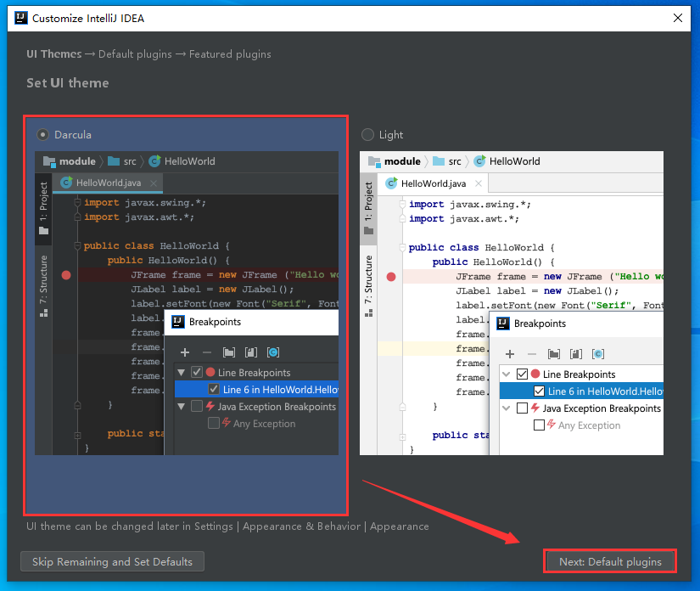Screen dimensions: 700x591
Task: Collapse Line Breakpoints in Darcula preview
Action: 182,372
